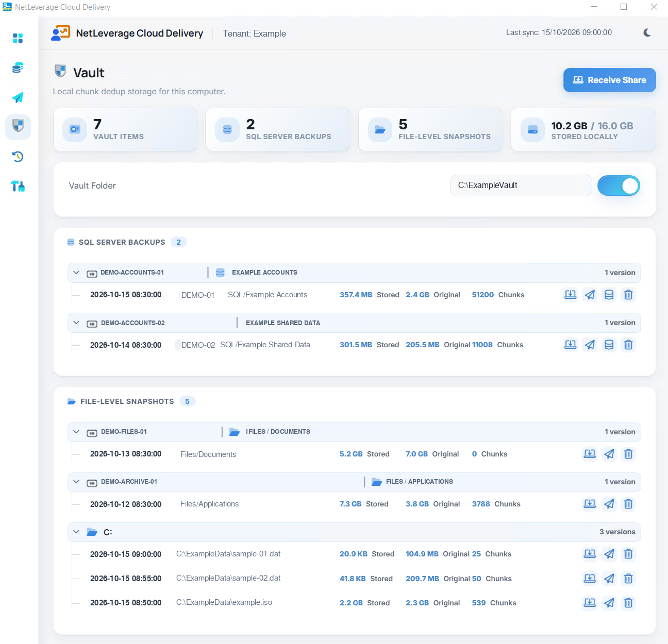Click the Vault Folder path field
668x644 pixels.
[521, 185]
